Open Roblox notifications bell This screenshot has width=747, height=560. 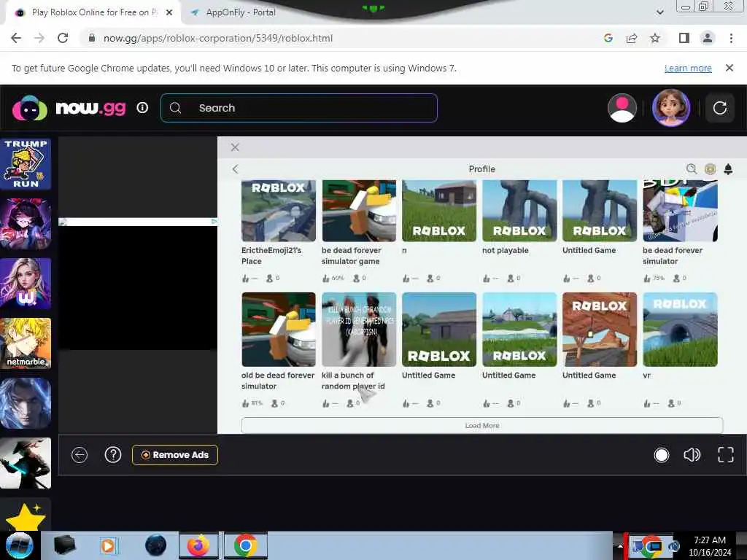point(728,169)
